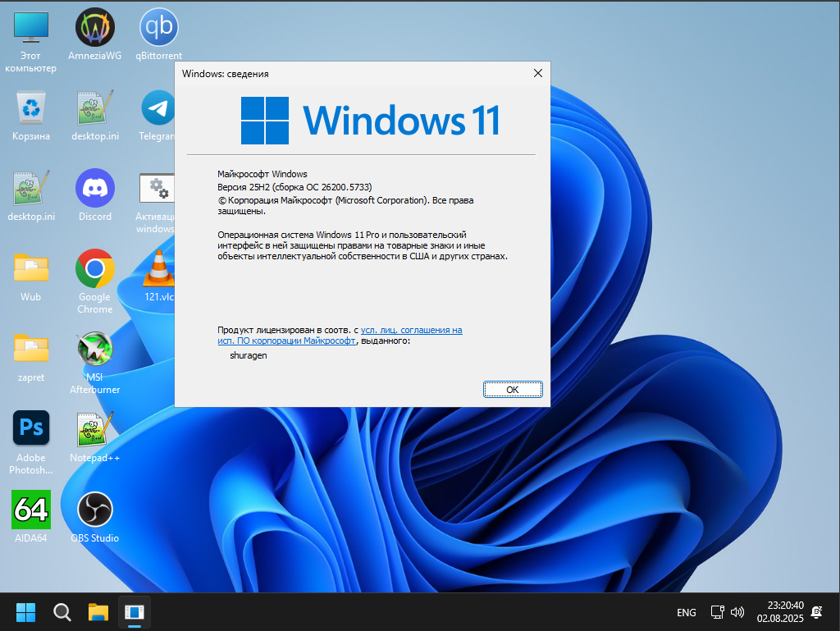The height and width of the screenshot is (631, 840).
Task: Open the license agreement link (усл. лиц. соглашения)
Action: 340,336
